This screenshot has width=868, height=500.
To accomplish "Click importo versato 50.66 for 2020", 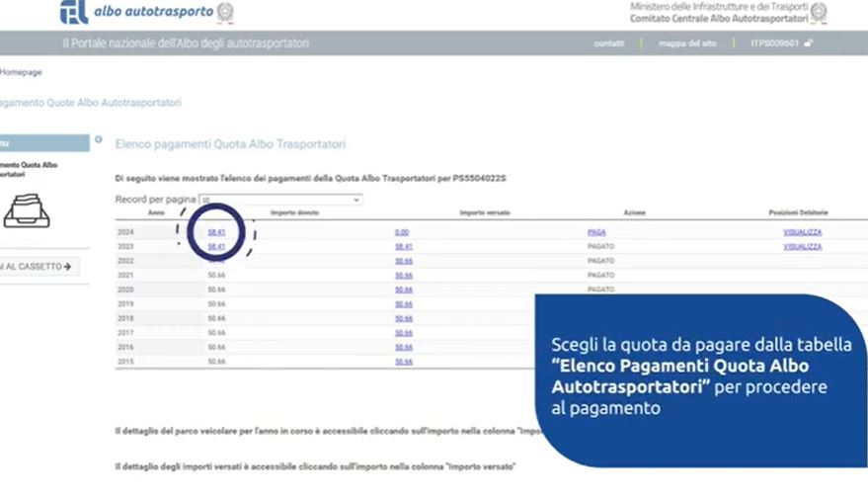I will (404, 291).
